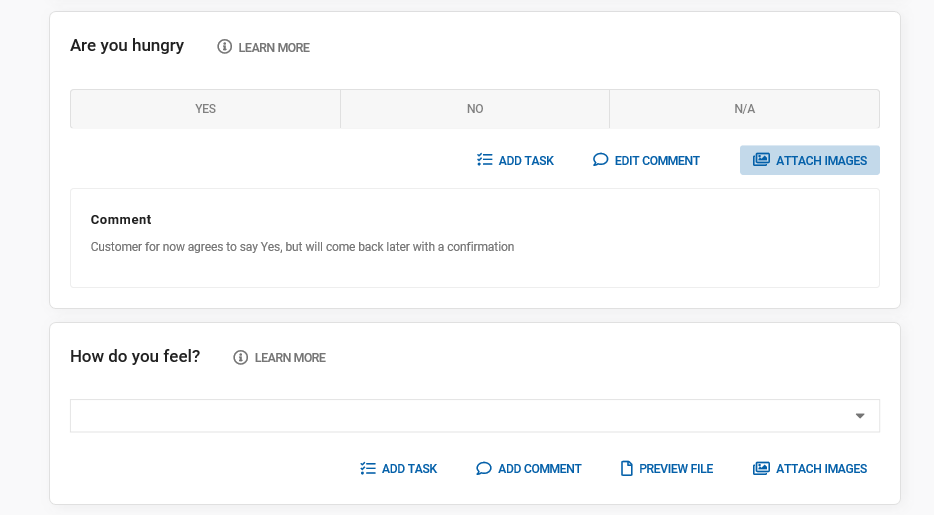This screenshot has width=934, height=515.
Task: Select NO for Are you hungry
Action: tap(475, 109)
